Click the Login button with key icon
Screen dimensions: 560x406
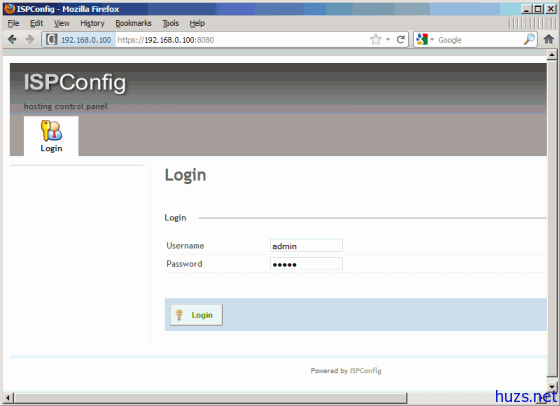coord(196,315)
